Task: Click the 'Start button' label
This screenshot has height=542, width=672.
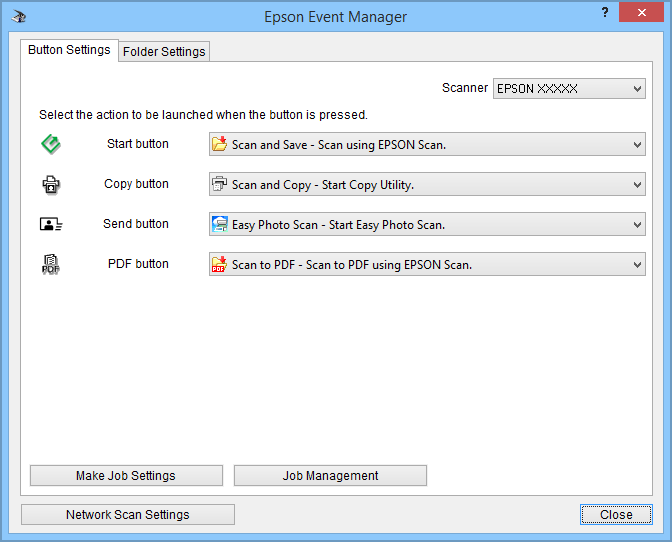Action: tap(138, 144)
